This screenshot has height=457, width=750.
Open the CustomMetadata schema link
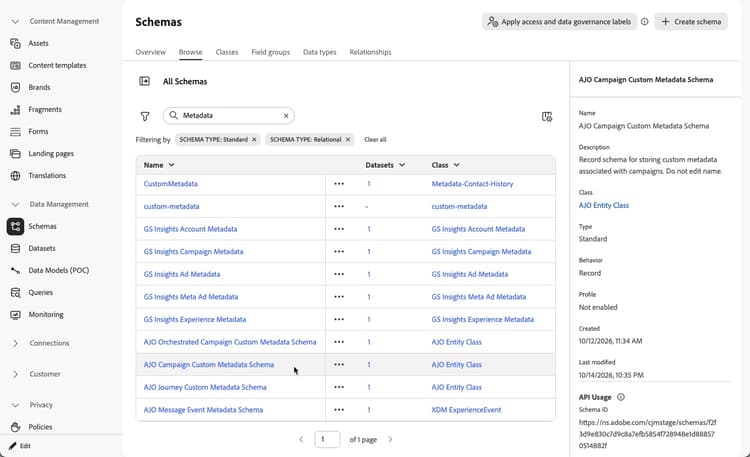tap(171, 184)
